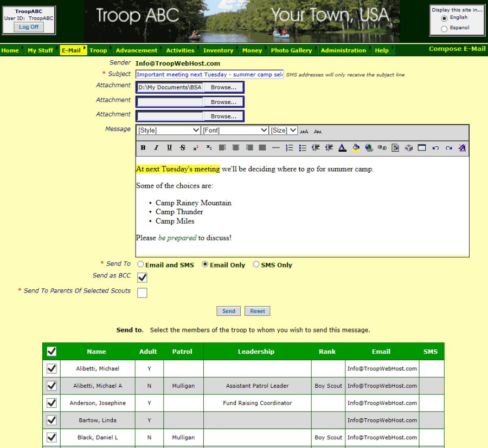Decrease the indent with the outdent icon

[316, 148]
